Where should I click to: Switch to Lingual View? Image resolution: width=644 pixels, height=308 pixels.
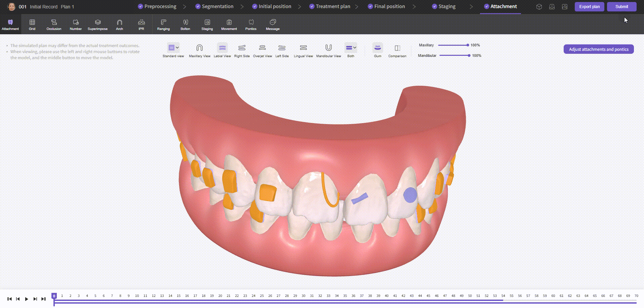tap(303, 51)
